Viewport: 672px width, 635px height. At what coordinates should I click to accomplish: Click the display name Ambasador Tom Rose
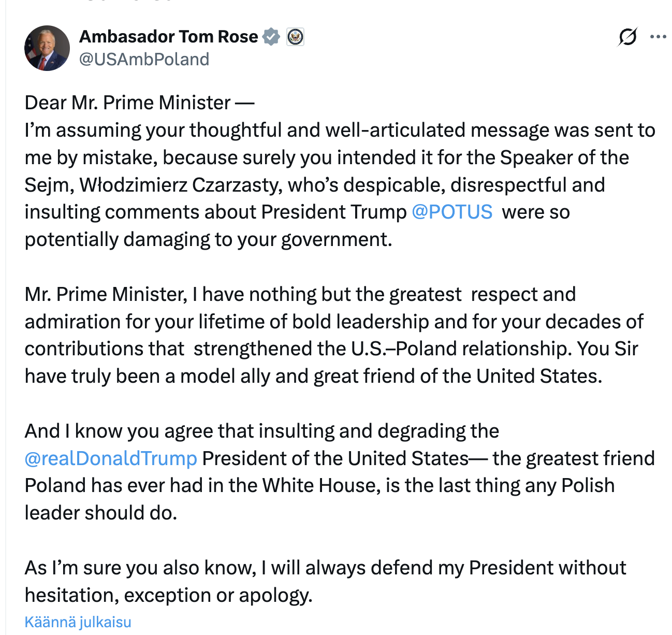pos(168,37)
